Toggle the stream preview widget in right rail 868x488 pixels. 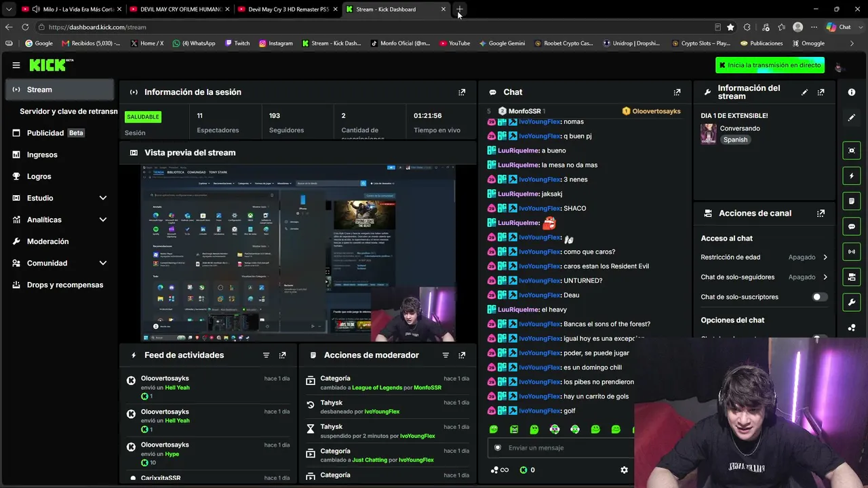pos(852,150)
